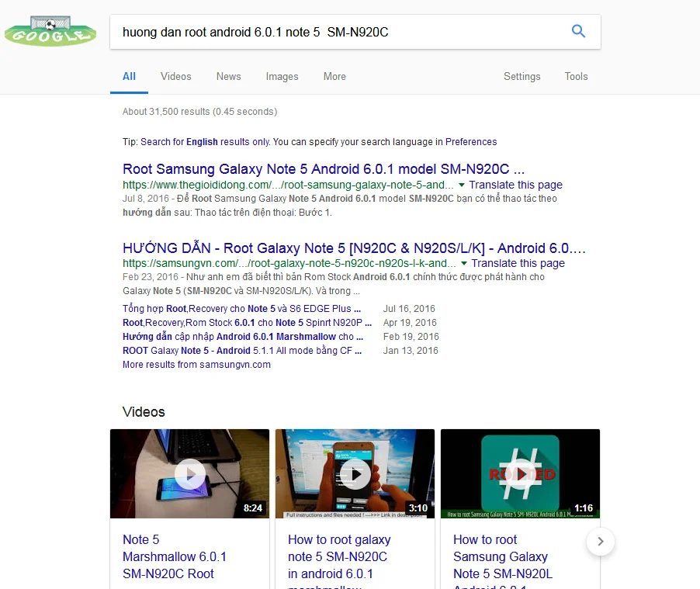The height and width of the screenshot is (589, 700).
Task: Open the HƯỚNG DẪN Root Galaxy Note 5 result
Action: [354, 248]
